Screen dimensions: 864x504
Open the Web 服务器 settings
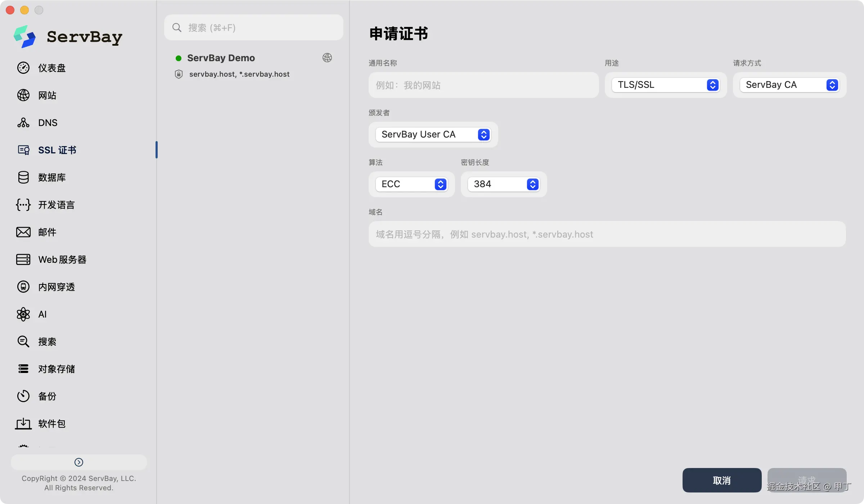[62, 259]
